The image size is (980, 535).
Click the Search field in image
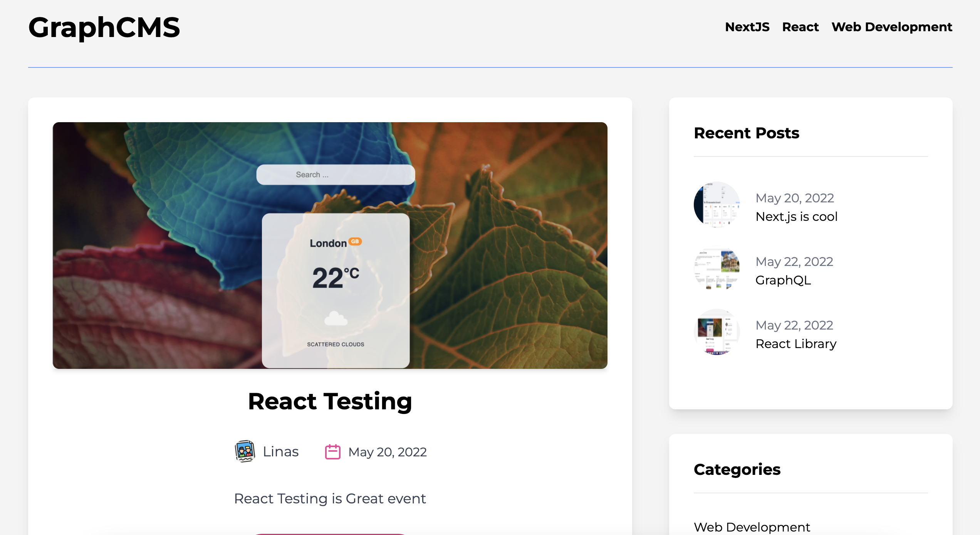click(336, 175)
